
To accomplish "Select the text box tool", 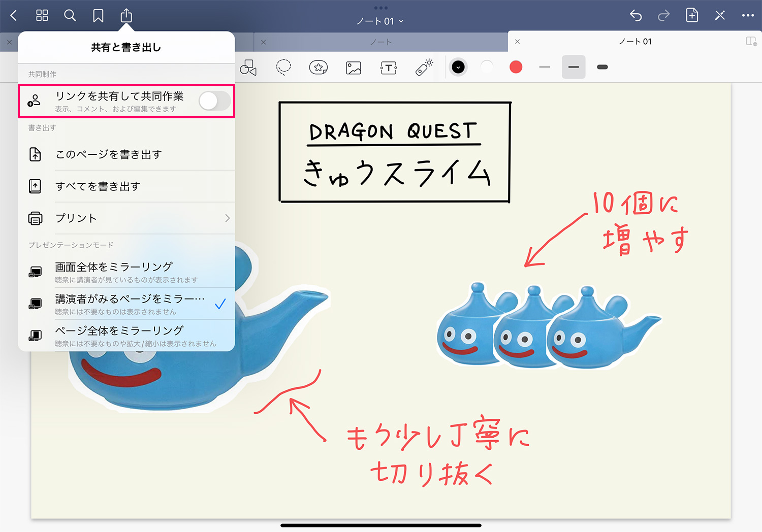I will (389, 68).
